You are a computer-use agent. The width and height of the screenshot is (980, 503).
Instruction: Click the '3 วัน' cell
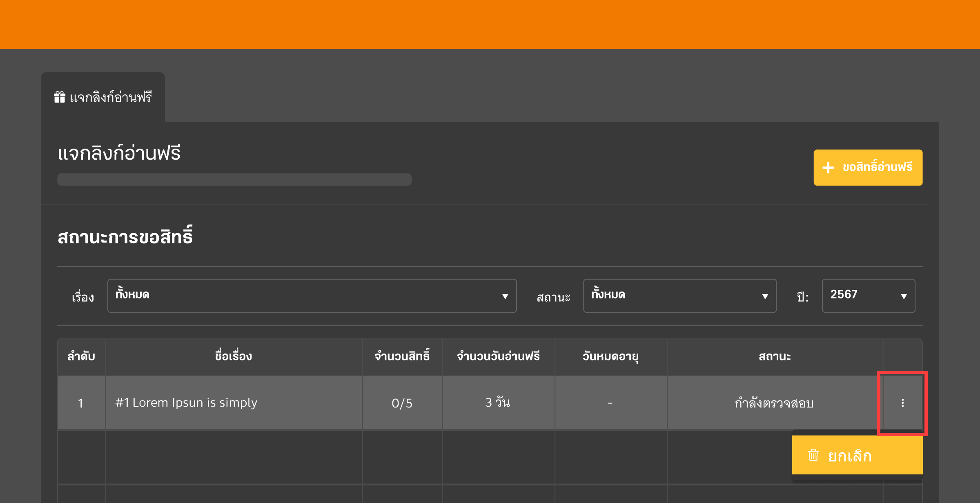(x=499, y=403)
